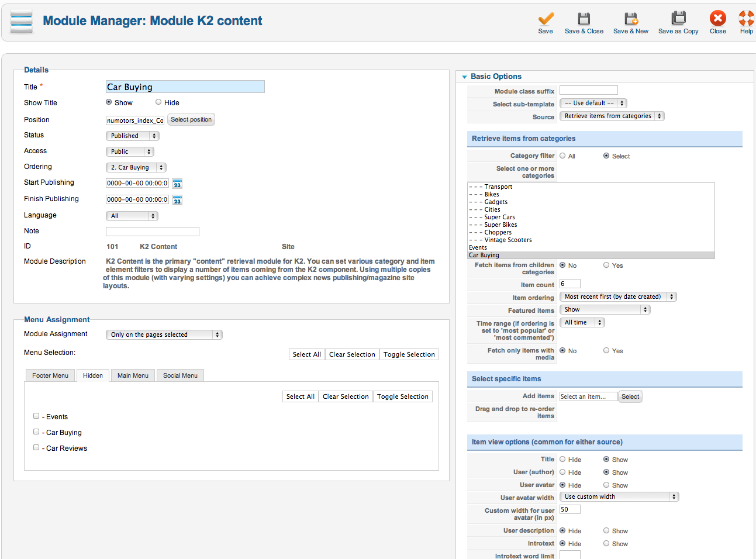
Task: Click the Item count field
Action: [x=570, y=284]
